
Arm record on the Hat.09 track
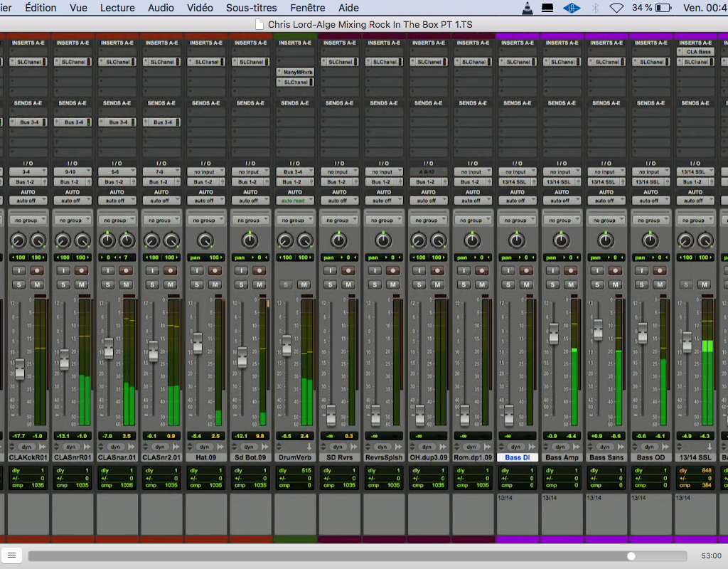pyautogui.click(x=214, y=270)
